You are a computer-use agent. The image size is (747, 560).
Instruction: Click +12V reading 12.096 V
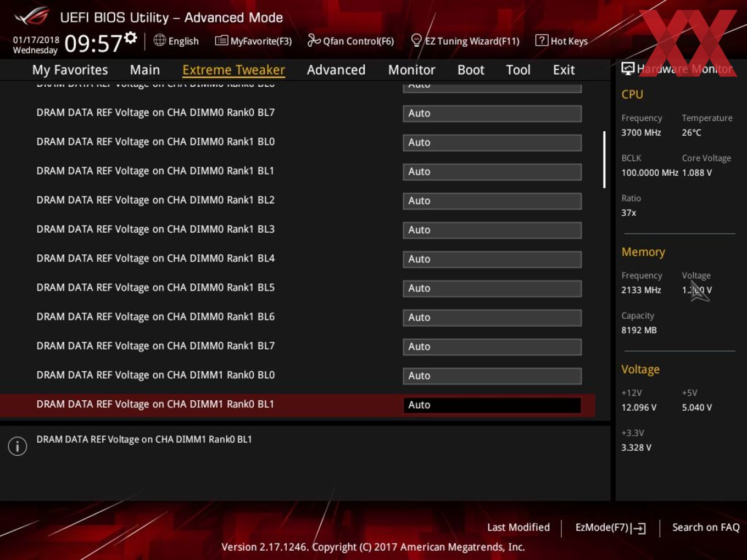[x=639, y=407]
